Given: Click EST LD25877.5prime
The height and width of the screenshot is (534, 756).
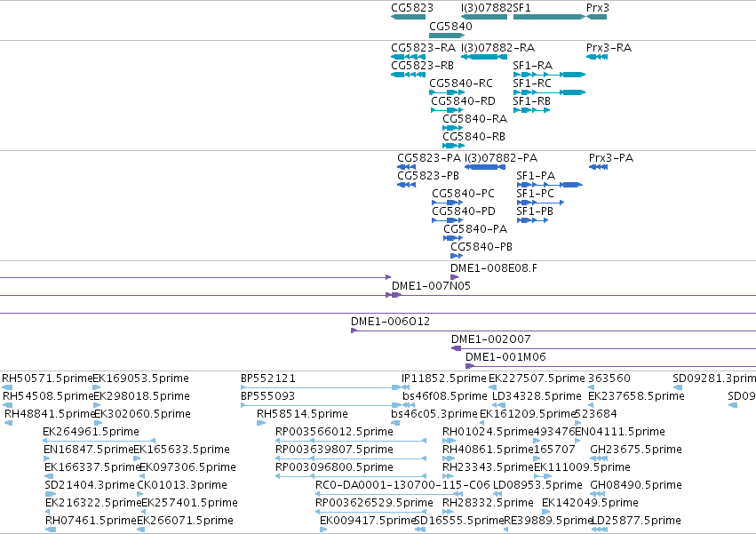Looking at the screenshot, I should click(635, 522).
